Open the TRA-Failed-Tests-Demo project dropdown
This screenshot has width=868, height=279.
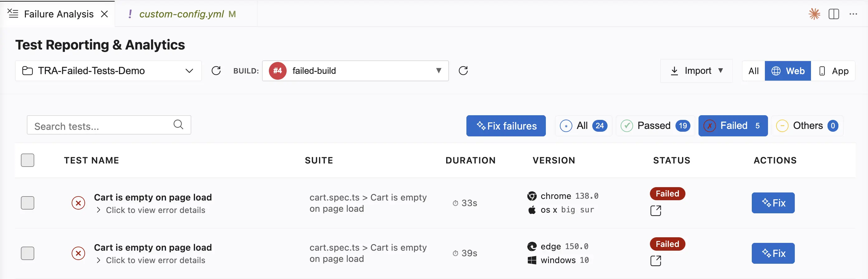pos(108,71)
